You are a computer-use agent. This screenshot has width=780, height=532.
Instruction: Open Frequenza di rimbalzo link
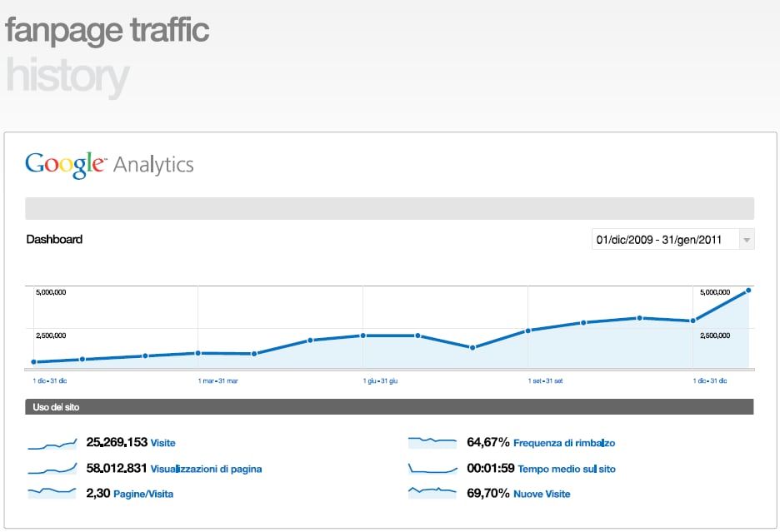click(564, 443)
